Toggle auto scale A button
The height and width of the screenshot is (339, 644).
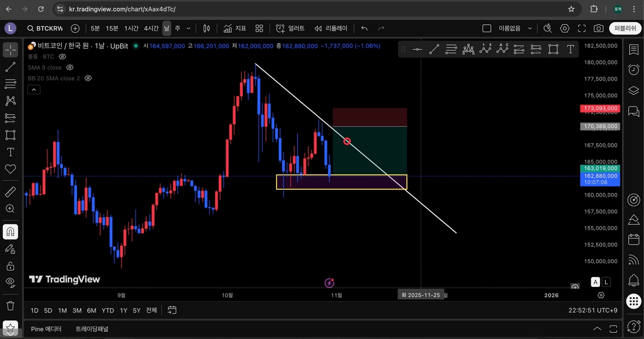[x=595, y=282]
